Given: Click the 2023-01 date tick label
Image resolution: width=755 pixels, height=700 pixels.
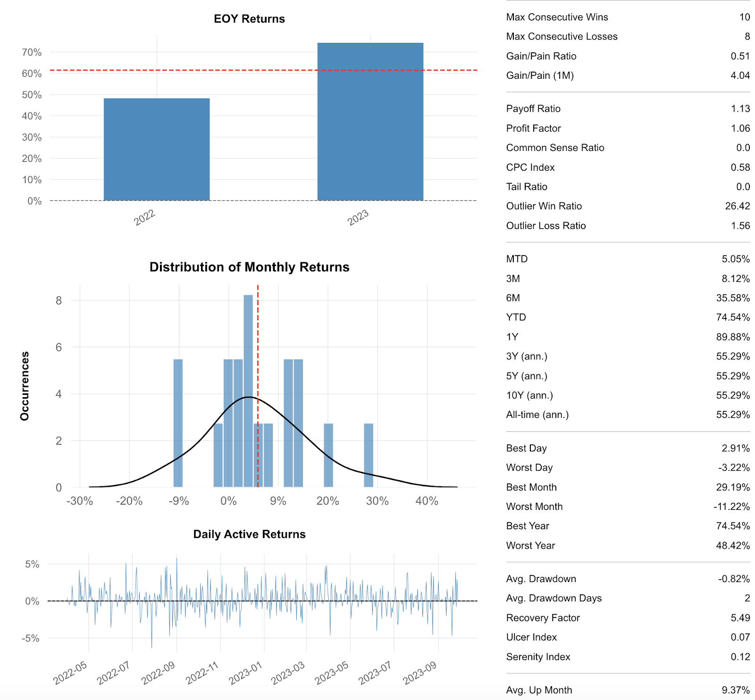Looking at the screenshot, I should tap(245, 673).
